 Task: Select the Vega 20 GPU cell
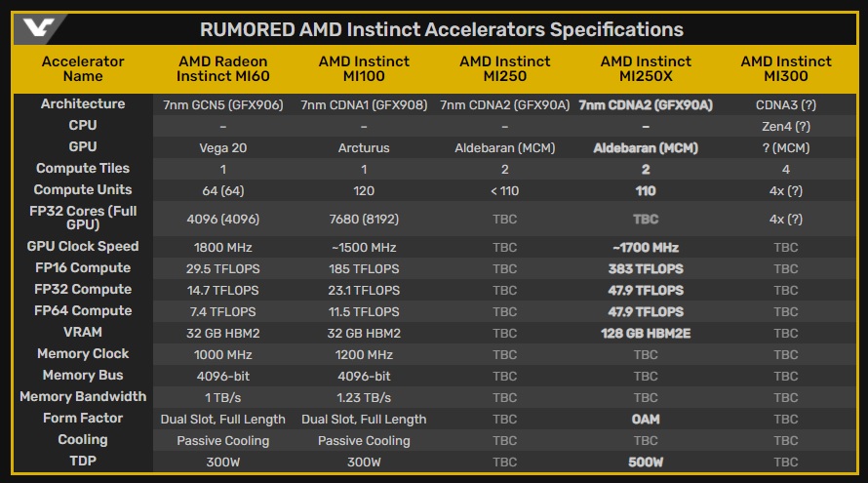(x=223, y=147)
